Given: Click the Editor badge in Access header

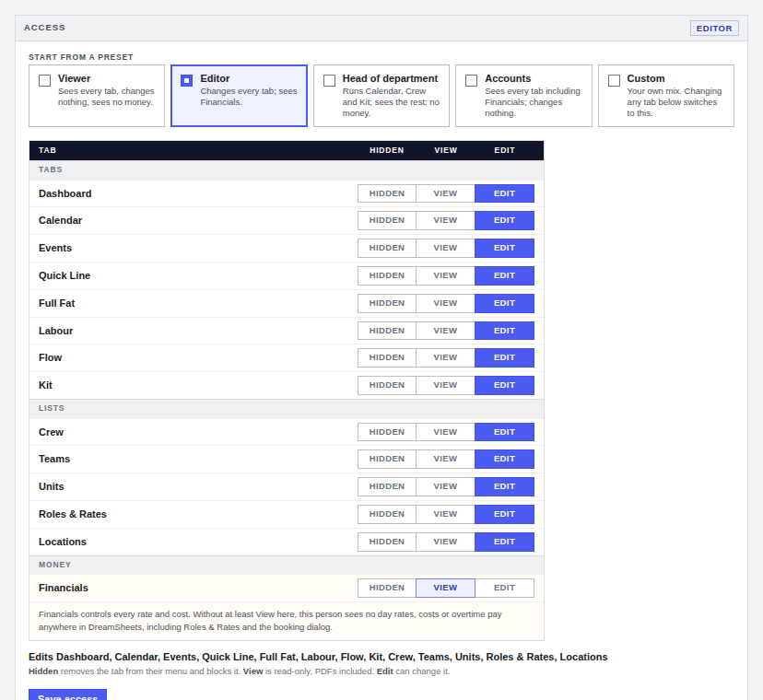Looking at the screenshot, I should pos(714,29).
